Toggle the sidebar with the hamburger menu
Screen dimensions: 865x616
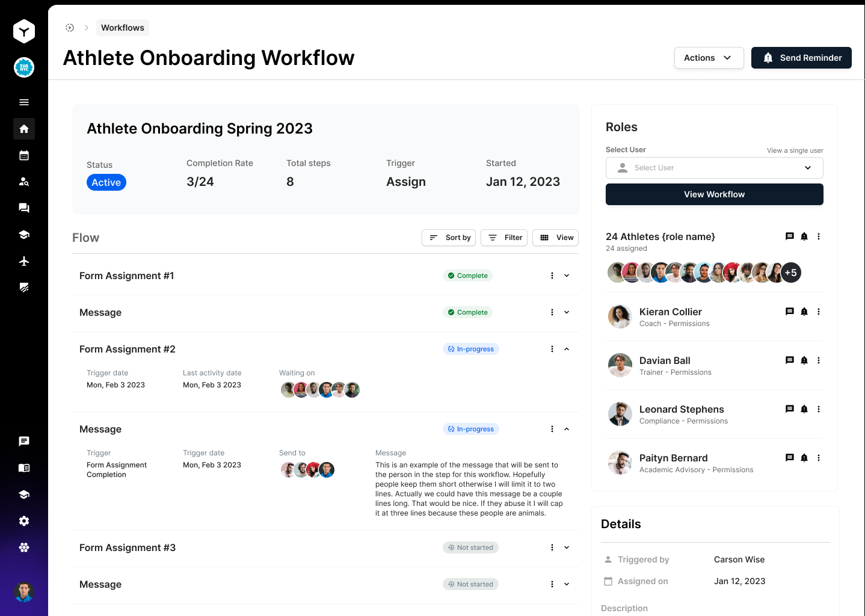tap(24, 102)
